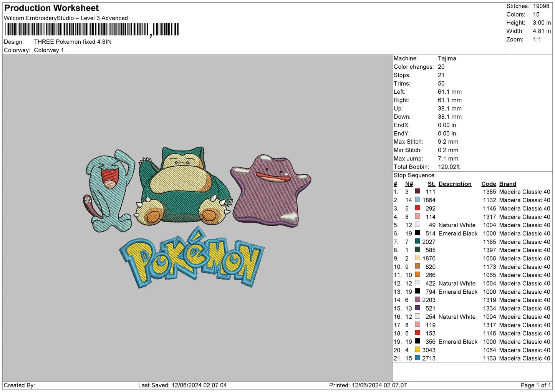Click the 'Stop Sequence:' heading
The height and width of the screenshot is (392, 555).
414,175
